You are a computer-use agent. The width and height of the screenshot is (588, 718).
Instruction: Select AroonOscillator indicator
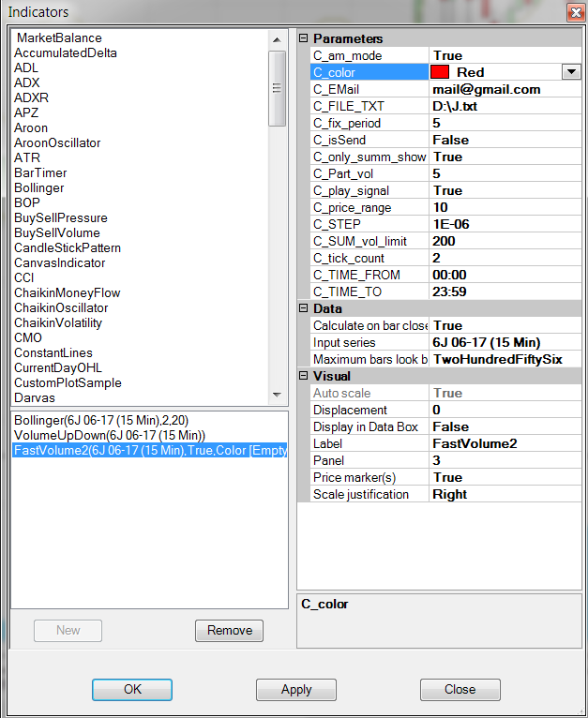point(57,142)
